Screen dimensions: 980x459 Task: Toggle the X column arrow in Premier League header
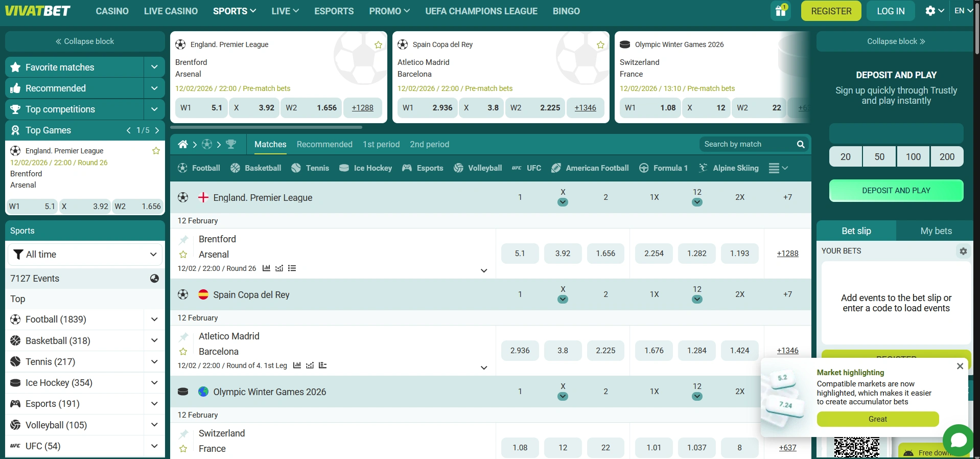563,202
